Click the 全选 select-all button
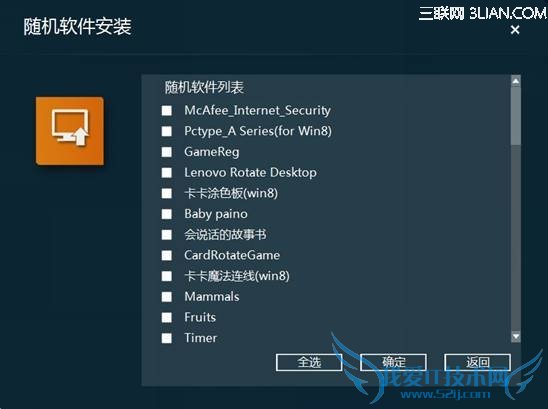Viewport: 548px width, 409px height. click(x=309, y=362)
